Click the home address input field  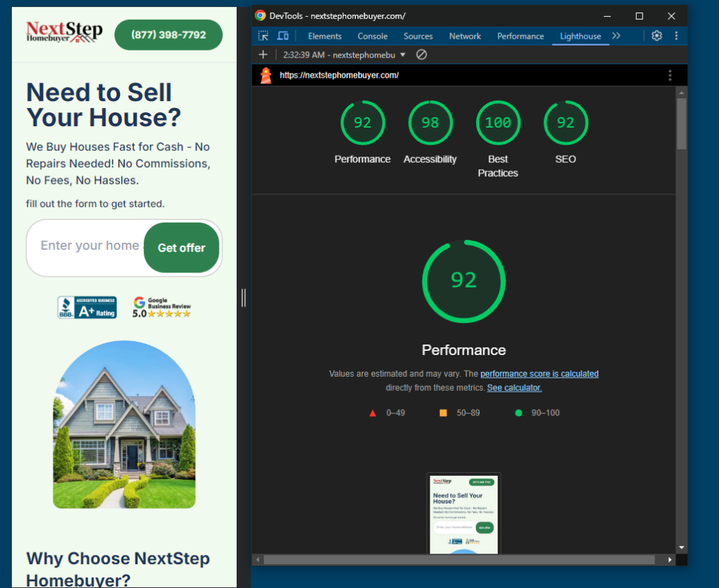pos(88,246)
